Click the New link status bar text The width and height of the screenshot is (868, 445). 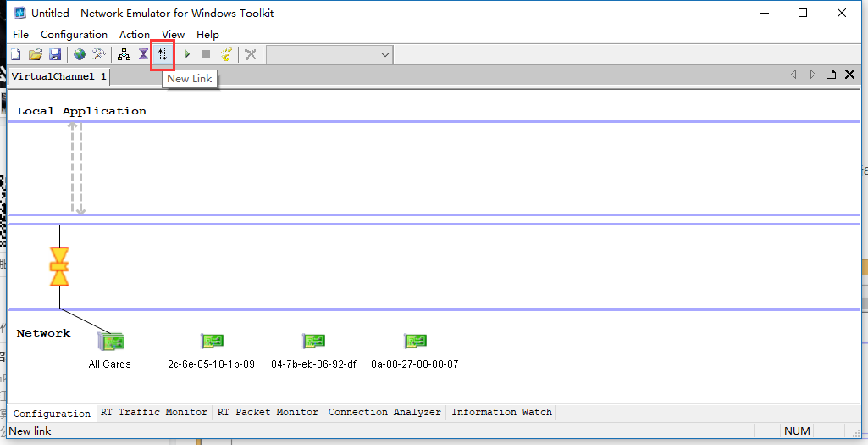(x=30, y=431)
